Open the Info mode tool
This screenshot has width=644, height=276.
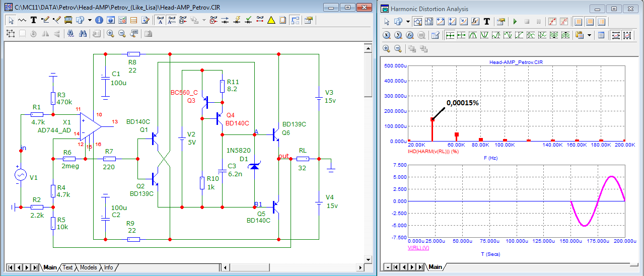(x=99, y=20)
